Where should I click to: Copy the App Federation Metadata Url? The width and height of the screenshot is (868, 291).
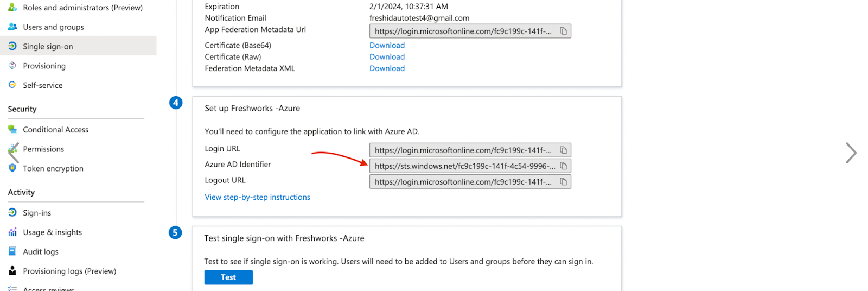564,31
